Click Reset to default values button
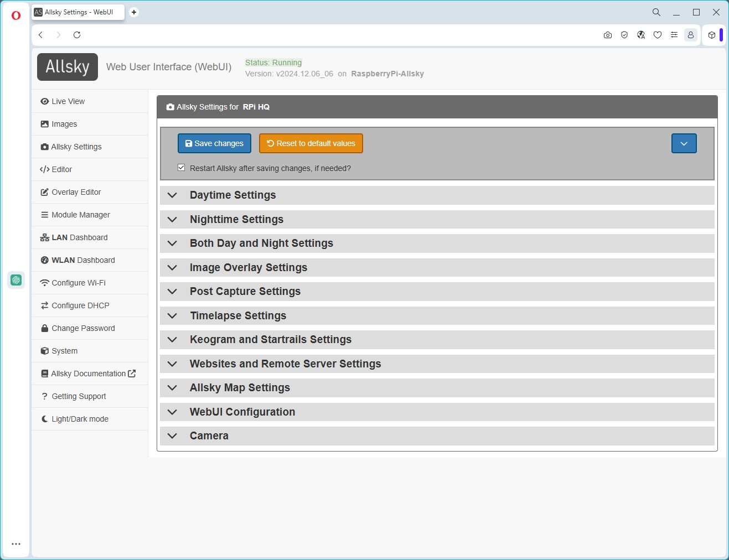 pos(311,143)
